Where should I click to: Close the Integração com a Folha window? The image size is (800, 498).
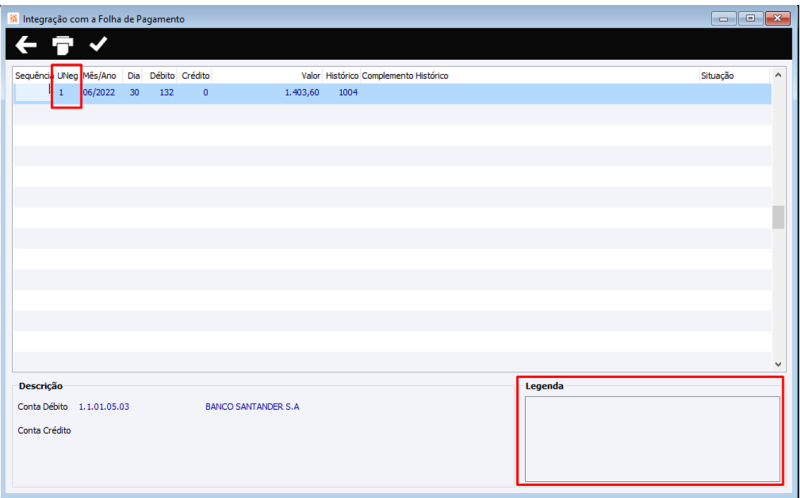(x=778, y=18)
